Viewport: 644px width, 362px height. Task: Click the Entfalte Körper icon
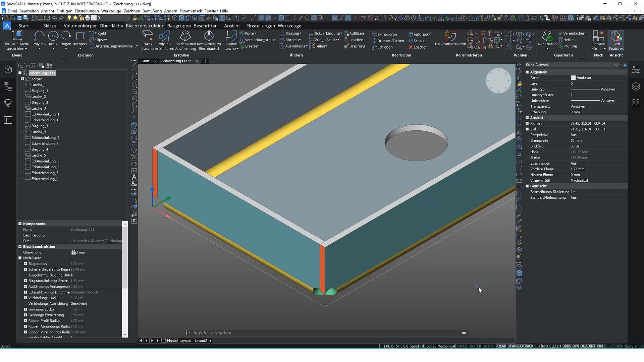click(x=598, y=40)
